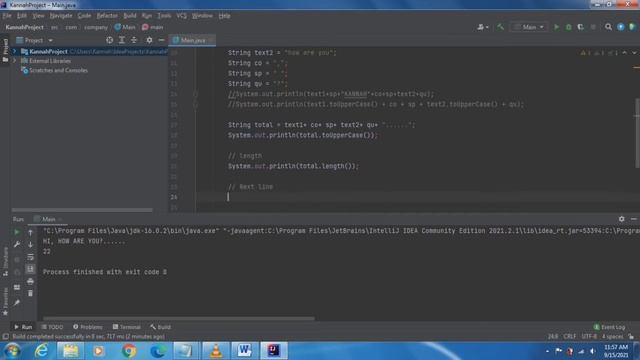Viewport: 640px width, 360px height.
Task: Open Microsoft Word from the taskbar
Action: pos(244,351)
